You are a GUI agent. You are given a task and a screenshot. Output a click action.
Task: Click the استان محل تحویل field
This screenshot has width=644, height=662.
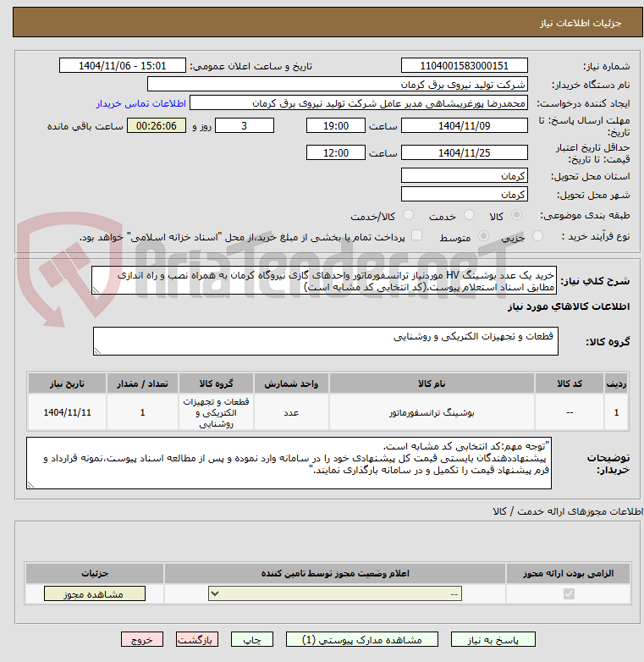coord(465,175)
